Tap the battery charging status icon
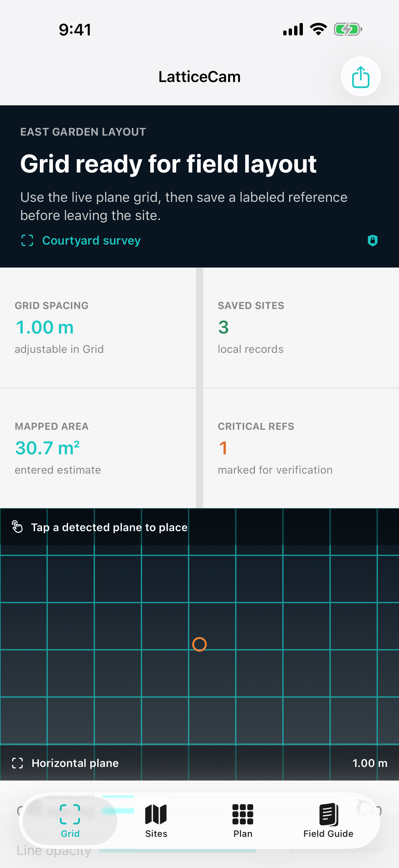Viewport: 399px width, 868px height. 348,29
